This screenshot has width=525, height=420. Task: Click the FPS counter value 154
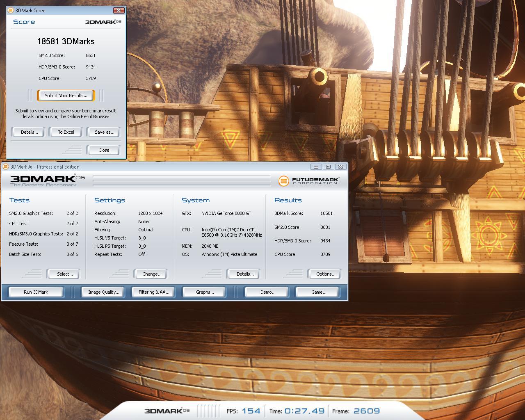click(251, 411)
